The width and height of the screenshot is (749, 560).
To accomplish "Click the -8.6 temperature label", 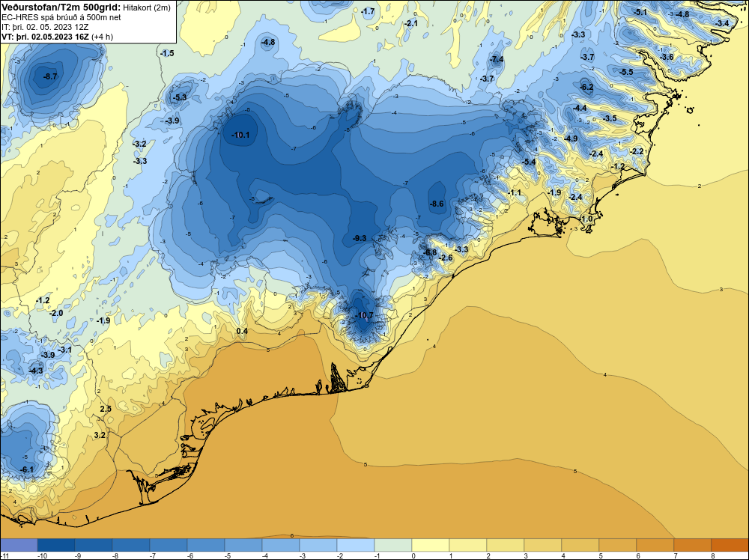I will 437,204.
